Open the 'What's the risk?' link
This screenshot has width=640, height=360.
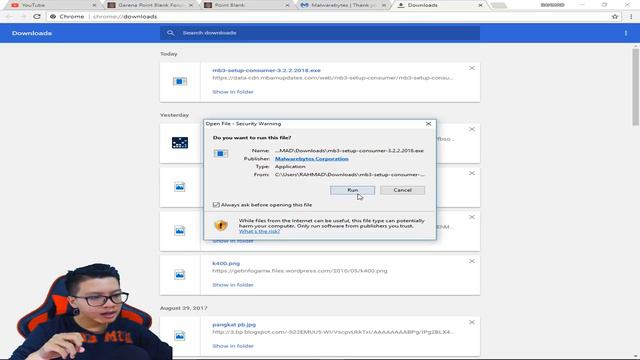pos(259,231)
